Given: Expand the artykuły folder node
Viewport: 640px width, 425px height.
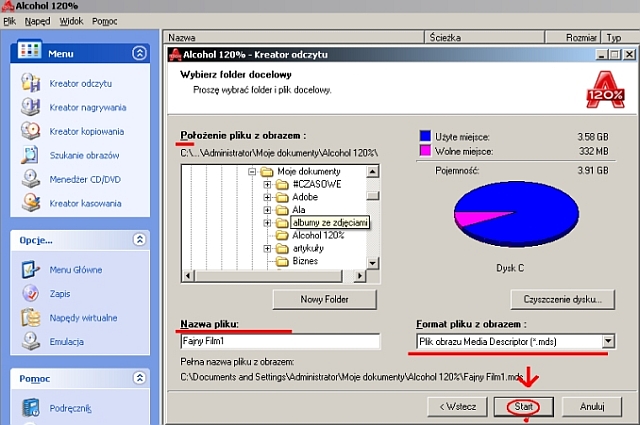Looking at the screenshot, I should pos(267,248).
